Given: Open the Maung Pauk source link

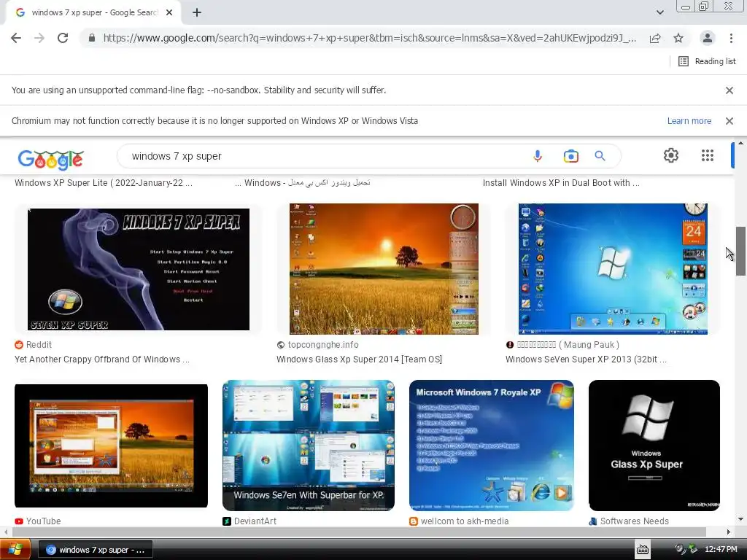Looking at the screenshot, I should (x=562, y=345).
